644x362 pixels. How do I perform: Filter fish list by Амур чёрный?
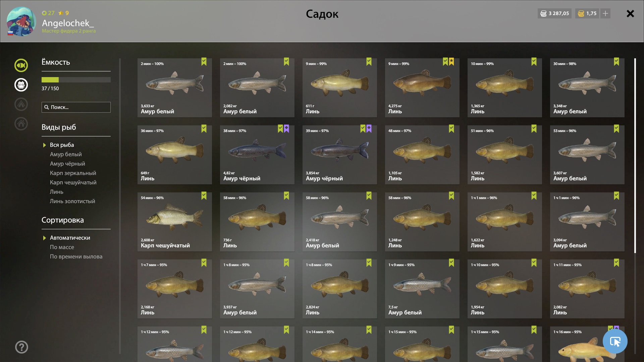coord(67,164)
